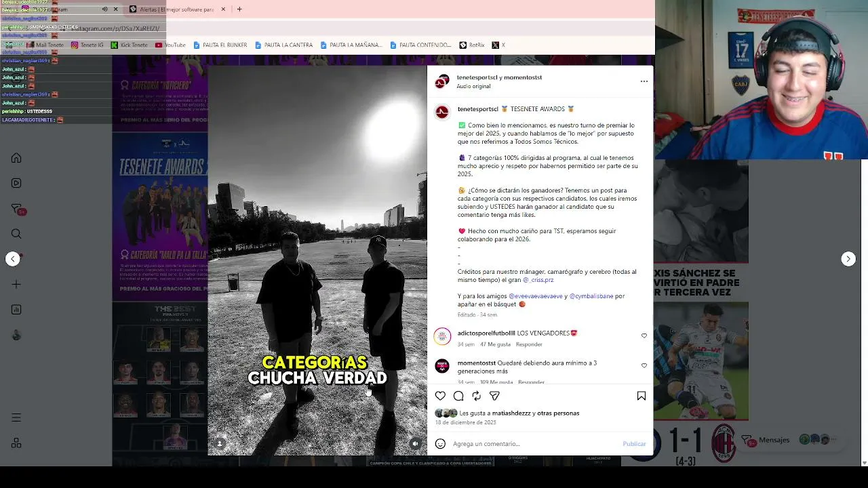The width and height of the screenshot is (868, 488).
Task: Open Instagram search in sidebar
Action: tap(16, 234)
